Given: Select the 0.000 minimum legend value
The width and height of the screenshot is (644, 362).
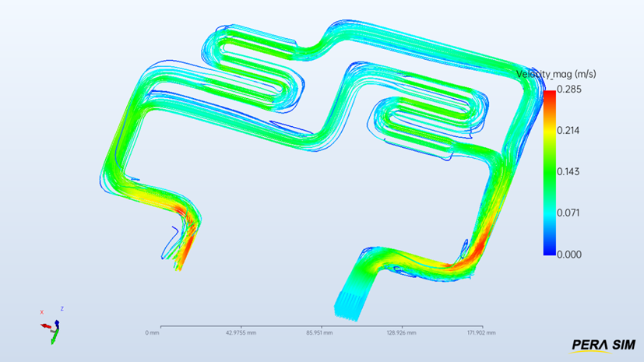Looking at the screenshot, I should click(569, 254).
